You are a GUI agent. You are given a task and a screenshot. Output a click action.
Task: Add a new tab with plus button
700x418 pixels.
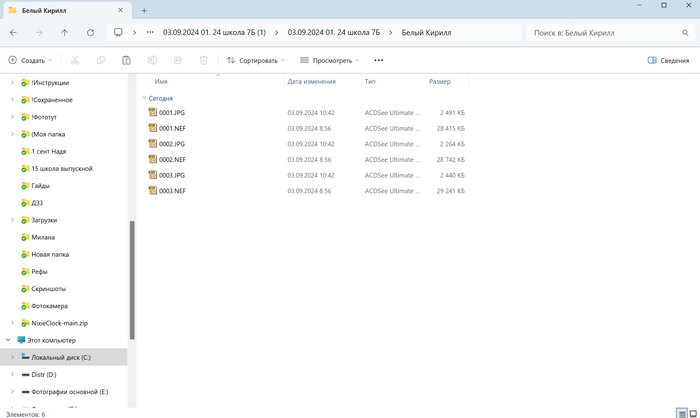[144, 10]
